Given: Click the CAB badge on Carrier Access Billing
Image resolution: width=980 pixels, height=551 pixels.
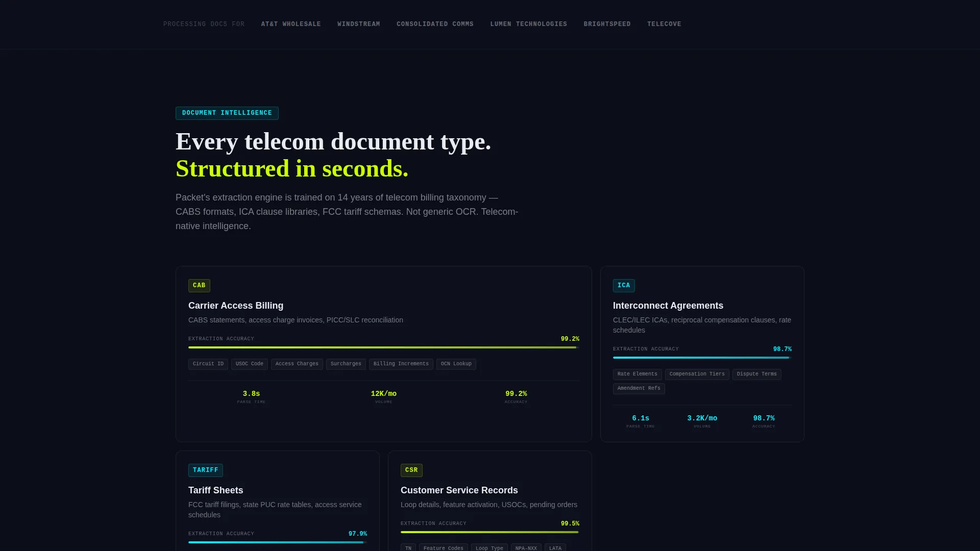Looking at the screenshot, I should click(199, 286).
